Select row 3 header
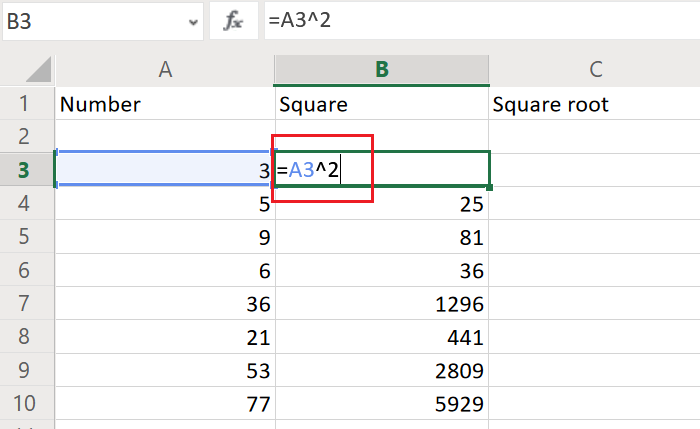 pyautogui.click(x=27, y=170)
